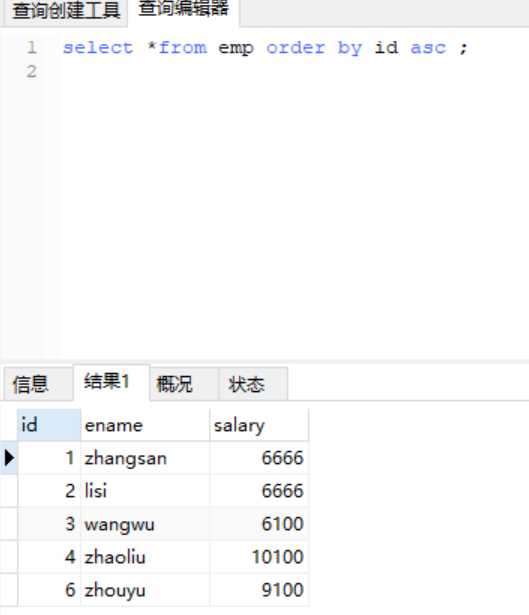Screen dimensions: 529x615
Task: Click the 'select' keyword in the query
Action: [98, 48]
